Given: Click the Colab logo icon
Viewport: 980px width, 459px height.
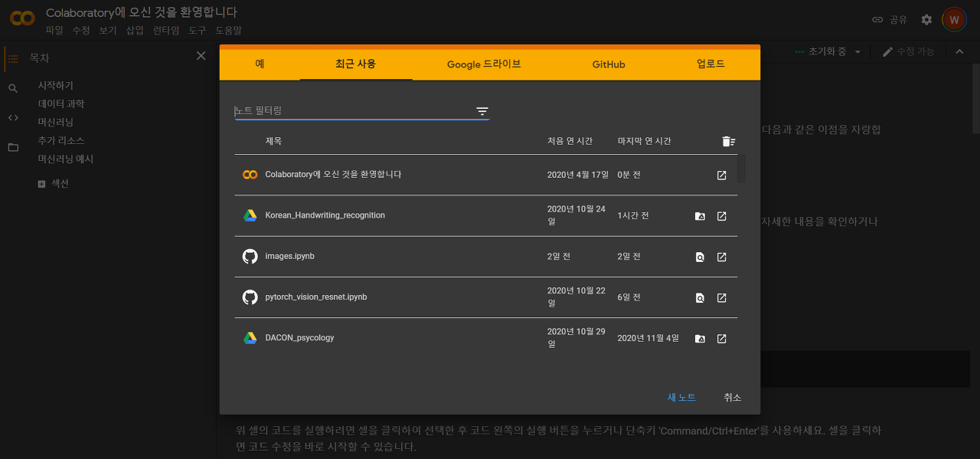Looking at the screenshot, I should point(21,19).
